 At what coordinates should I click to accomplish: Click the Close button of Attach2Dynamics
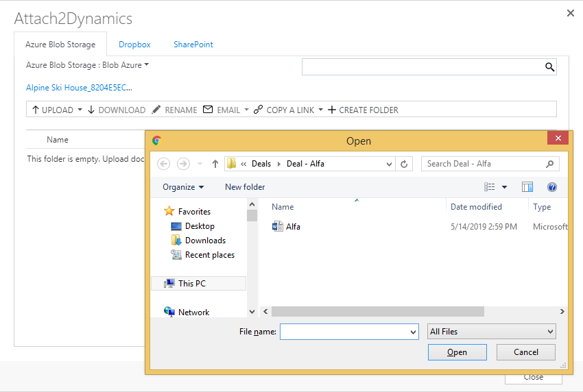(533, 378)
